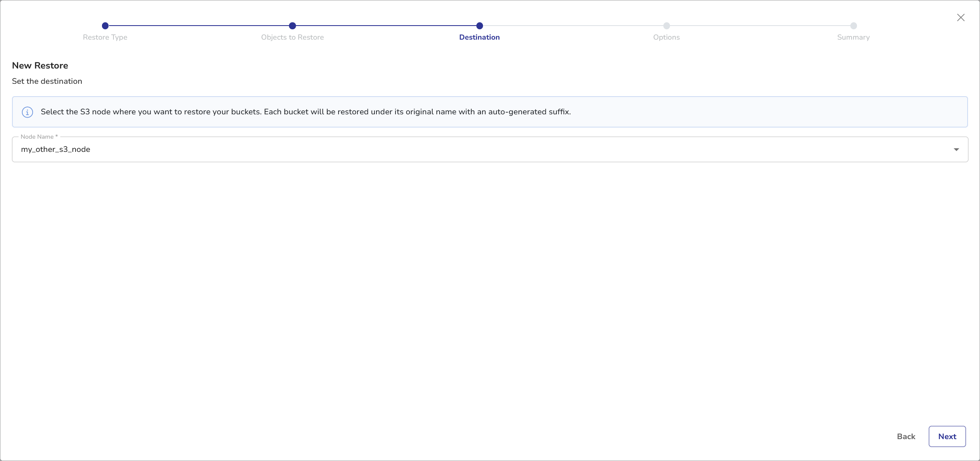Image resolution: width=980 pixels, height=461 pixels.
Task: Click the Set the destination subtitle
Action: point(47,81)
